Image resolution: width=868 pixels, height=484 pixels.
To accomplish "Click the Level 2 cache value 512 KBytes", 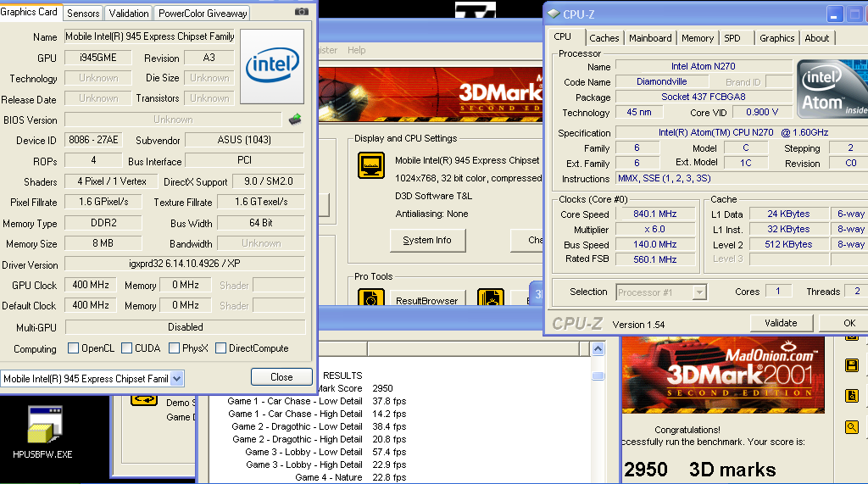I will [x=788, y=244].
